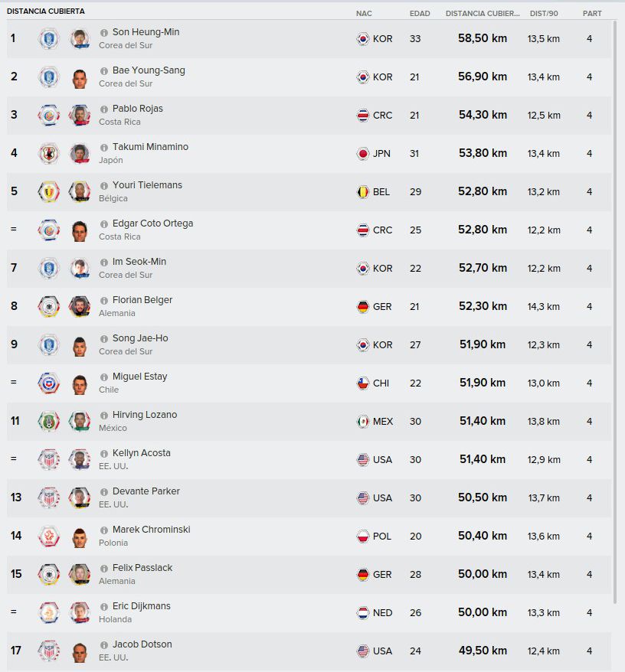Click the vertical scrollbar on right edge

click(615, 312)
